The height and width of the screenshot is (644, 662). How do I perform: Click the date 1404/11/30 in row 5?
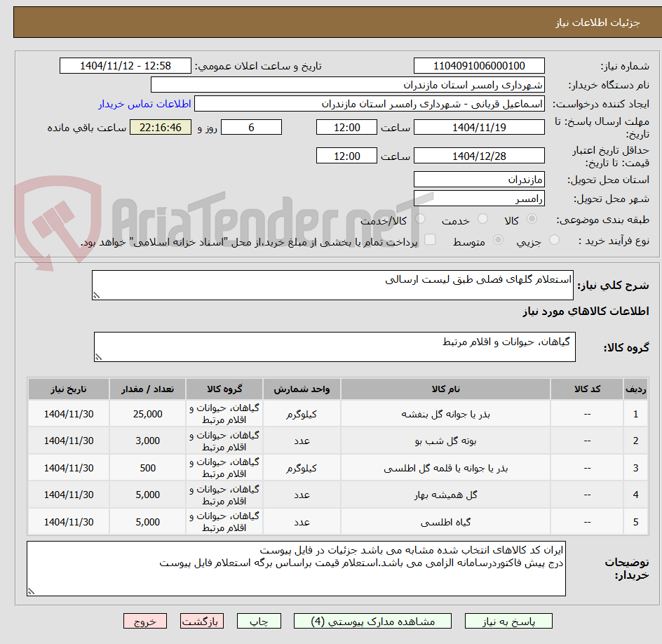point(69,522)
